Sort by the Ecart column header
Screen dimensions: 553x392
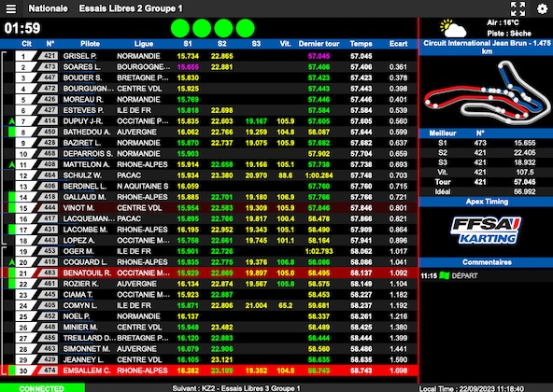point(398,44)
